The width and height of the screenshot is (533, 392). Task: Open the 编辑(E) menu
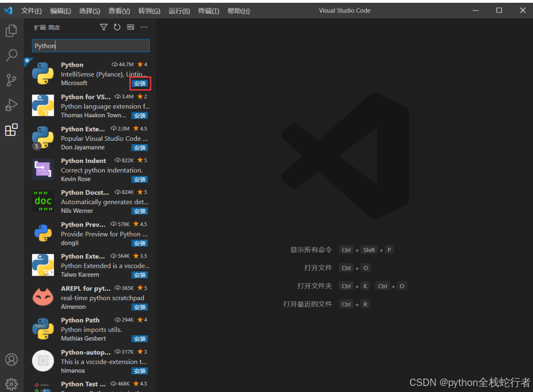click(61, 11)
